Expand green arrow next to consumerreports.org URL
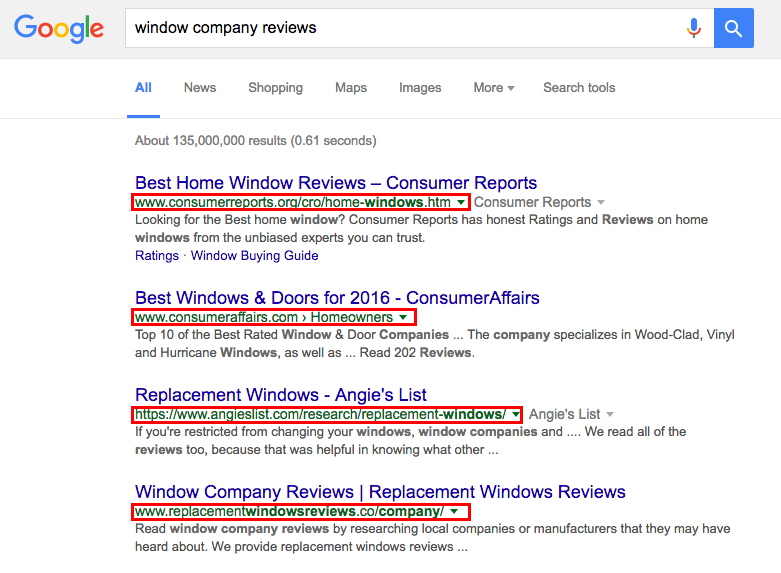The image size is (781, 573). (461, 202)
